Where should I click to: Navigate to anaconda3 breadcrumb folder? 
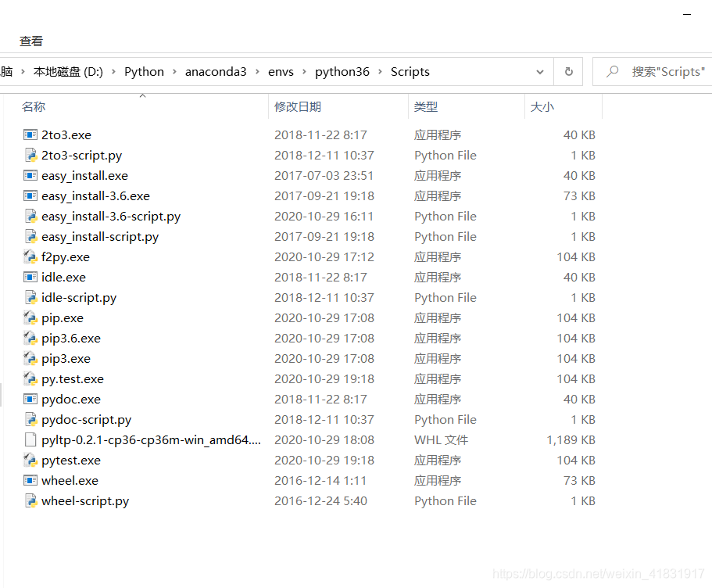point(216,72)
